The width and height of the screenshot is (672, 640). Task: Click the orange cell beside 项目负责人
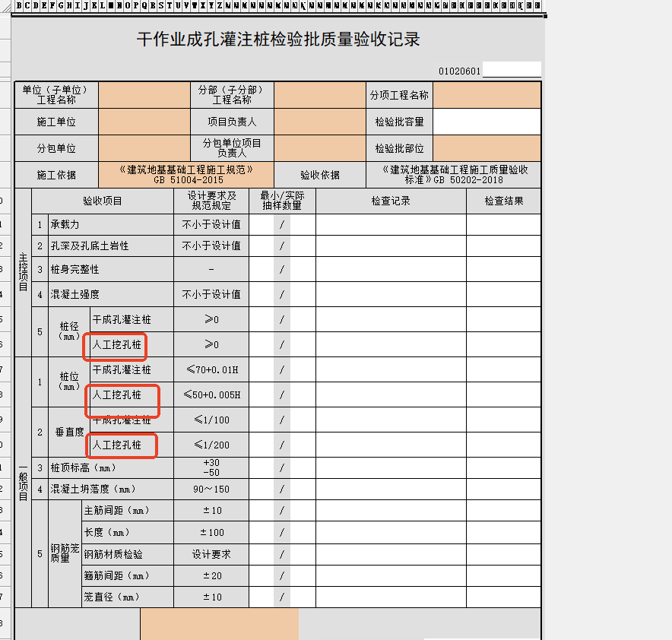point(319,122)
